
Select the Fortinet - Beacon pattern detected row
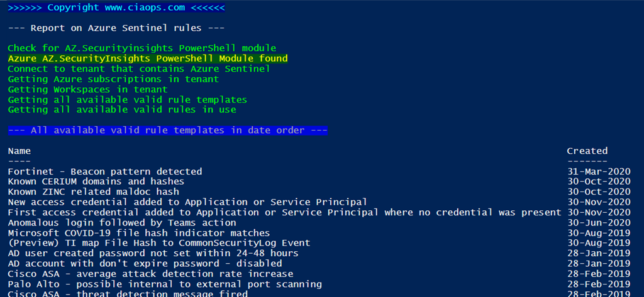click(105, 171)
